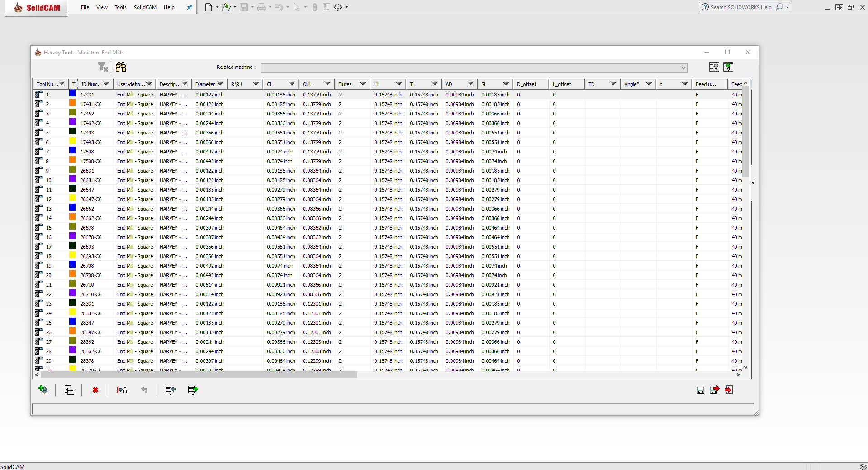Select the Diameter 0.00614 inch of tool 21
Viewport: 868px width, 470px height.
pos(209,285)
